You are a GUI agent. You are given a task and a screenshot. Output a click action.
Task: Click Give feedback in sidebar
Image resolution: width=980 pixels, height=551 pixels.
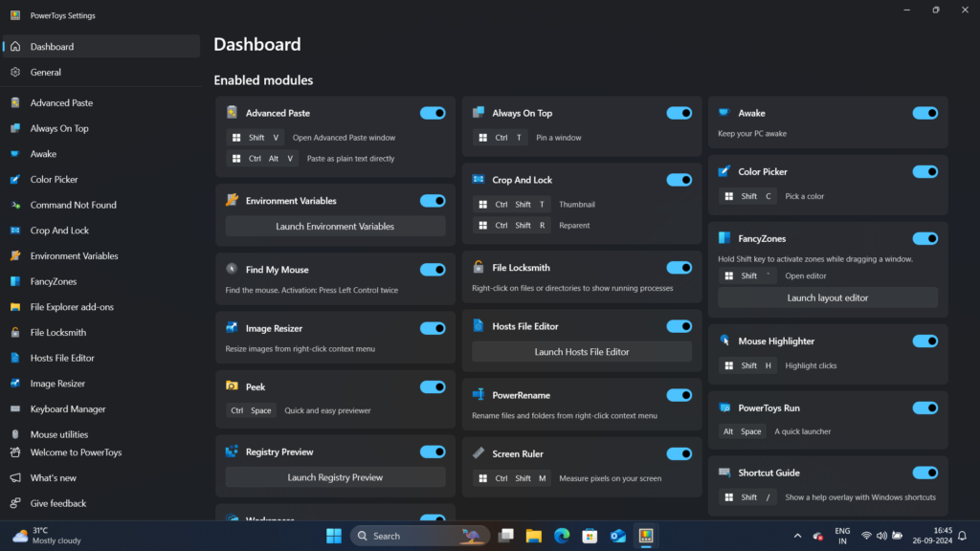101,503
